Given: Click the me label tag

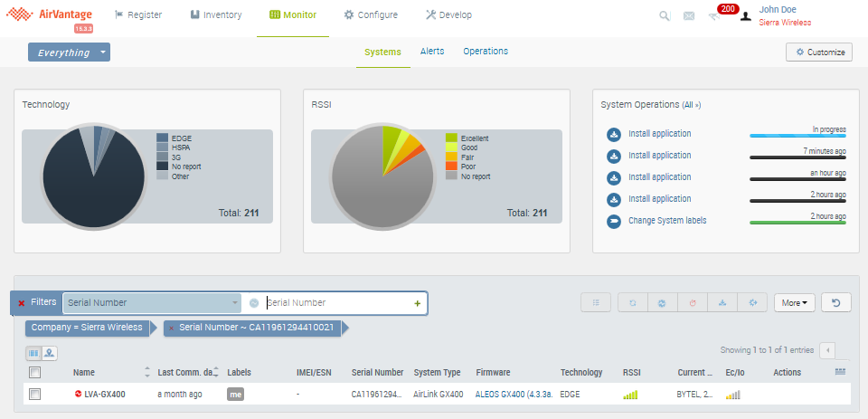Looking at the screenshot, I should (236, 394).
